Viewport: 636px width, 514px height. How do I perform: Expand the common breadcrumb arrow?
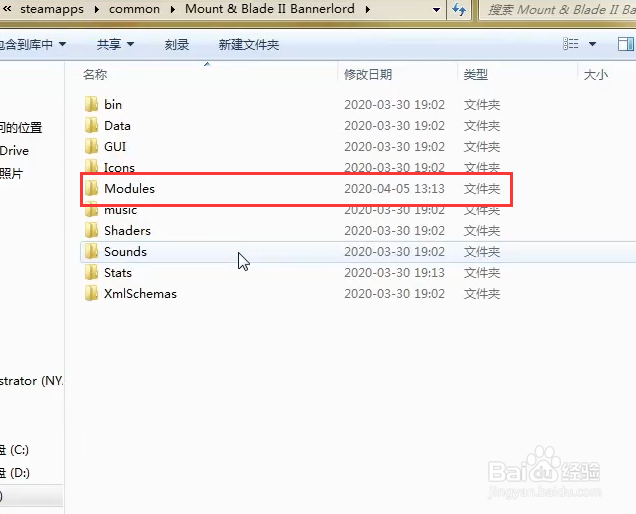[x=173, y=9]
